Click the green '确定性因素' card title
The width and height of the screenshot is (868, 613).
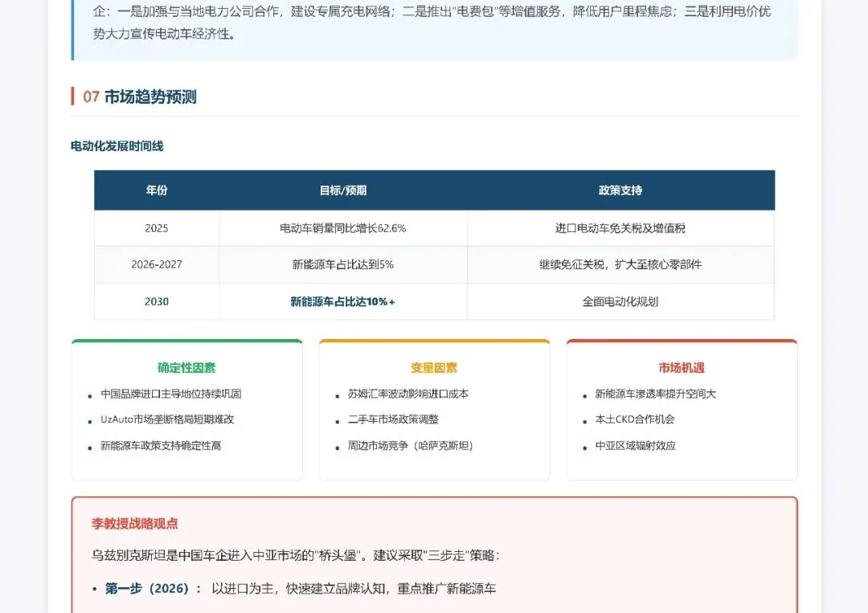click(x=186, y=367)
